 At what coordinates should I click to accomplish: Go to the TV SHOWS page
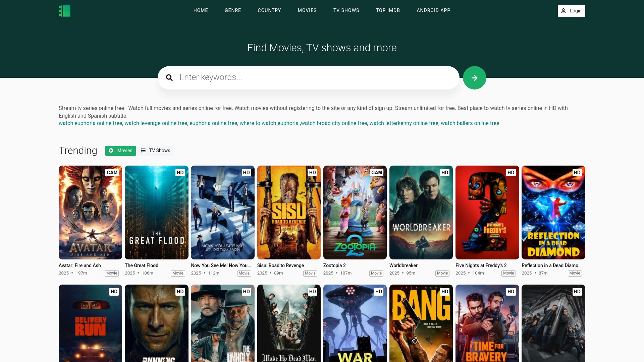pyautogui.click(x=346, y=10)
